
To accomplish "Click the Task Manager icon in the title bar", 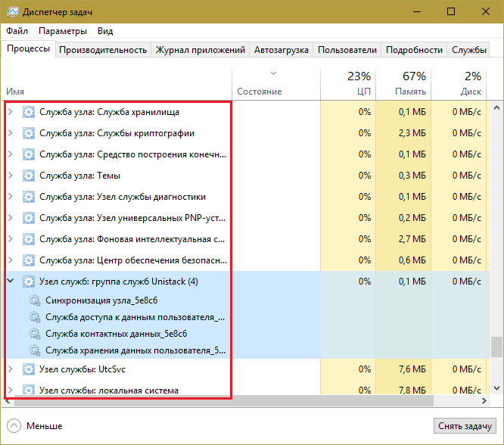I will click(13, 12).
